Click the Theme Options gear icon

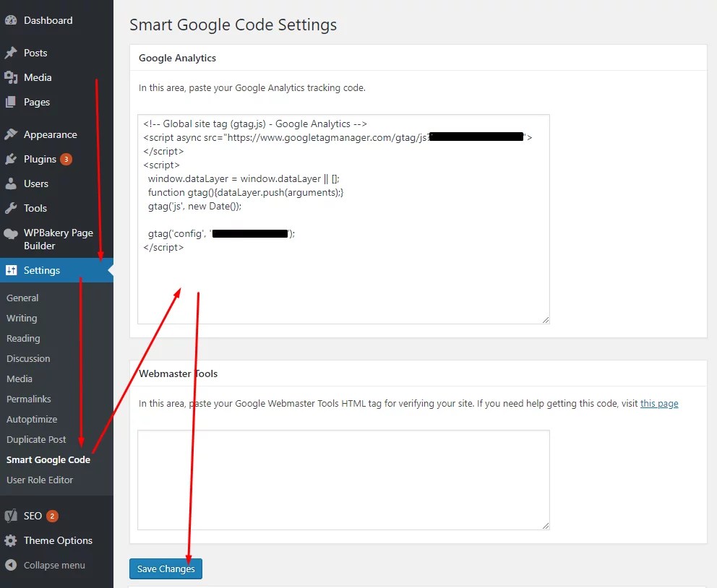pyautogui.click(x=11, y=540)
